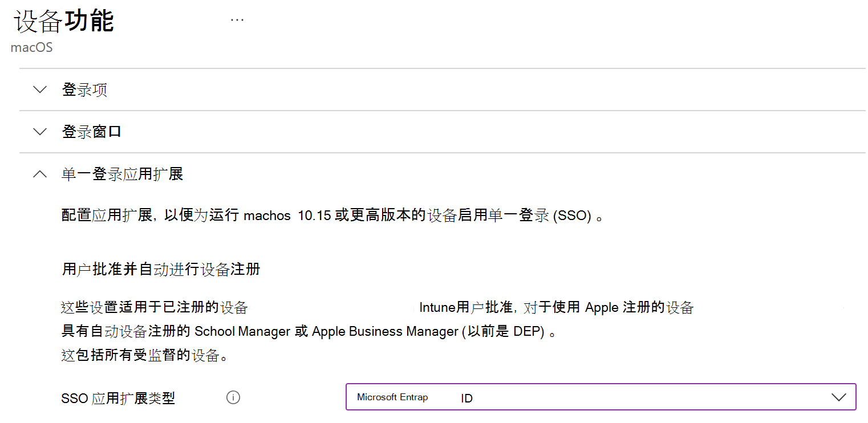Open the Microsoft Entra ID dropdown
Viewport: 868px width, 423px height.
[x=601, y=397]
